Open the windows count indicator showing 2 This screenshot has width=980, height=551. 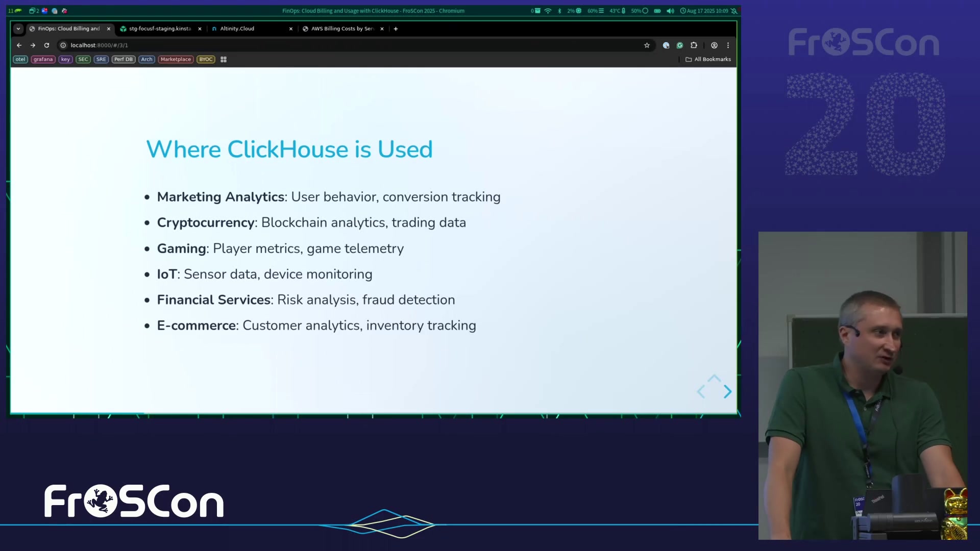click(34, 11)
